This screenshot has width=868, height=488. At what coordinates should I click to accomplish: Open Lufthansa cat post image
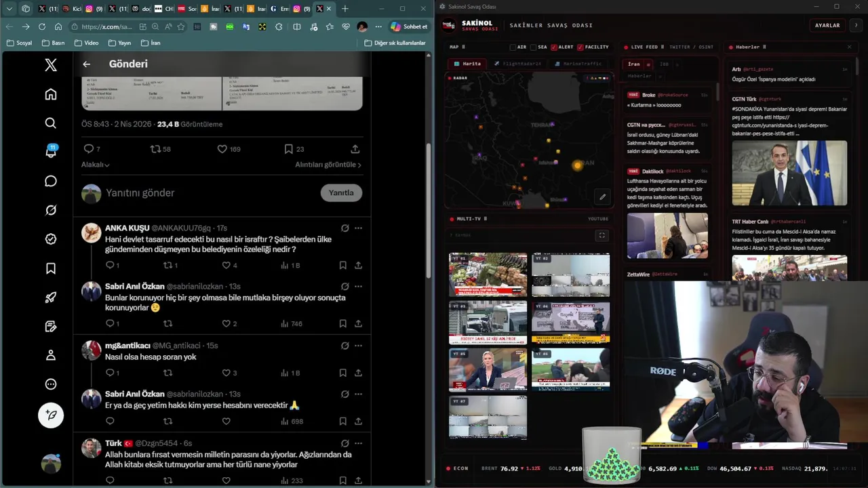[667, 236]
